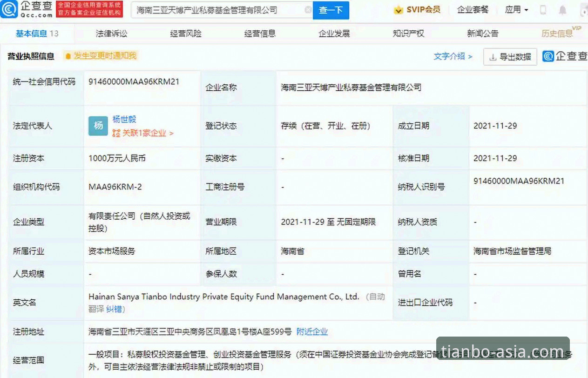Click the organization code MAA96KRM-2
588x378 pixels.
point(115,187)
